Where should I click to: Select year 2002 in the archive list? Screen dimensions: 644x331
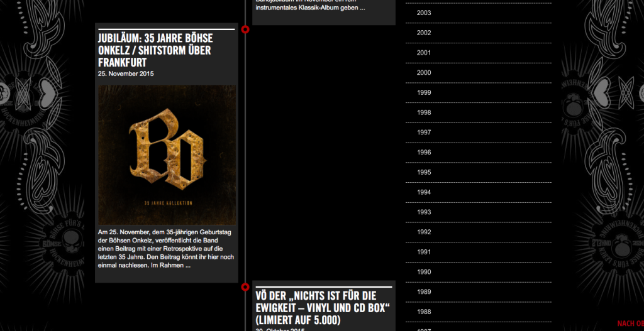[424, 33]
